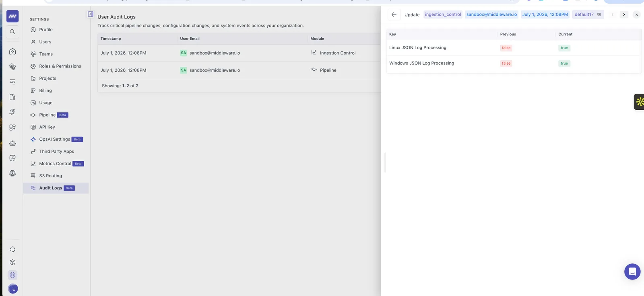Select the Ingestion Control module cell
This screenshot has height=296, width=644.
click(338, 53)
